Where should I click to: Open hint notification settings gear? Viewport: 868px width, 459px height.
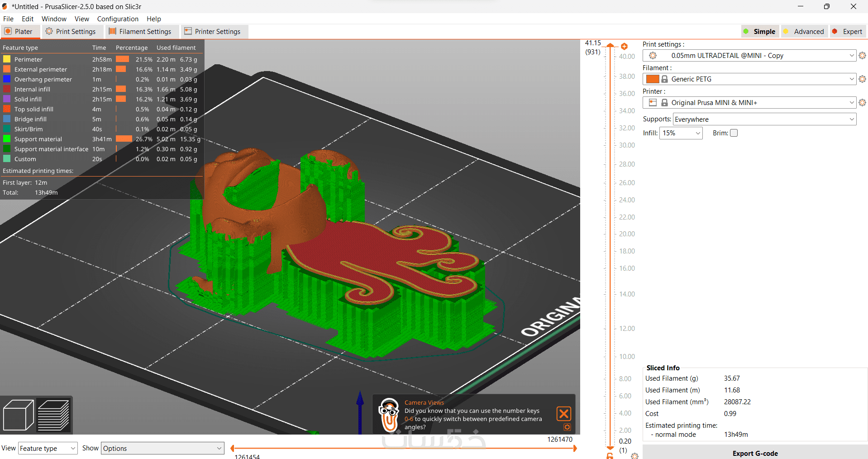tap(567, 427)
